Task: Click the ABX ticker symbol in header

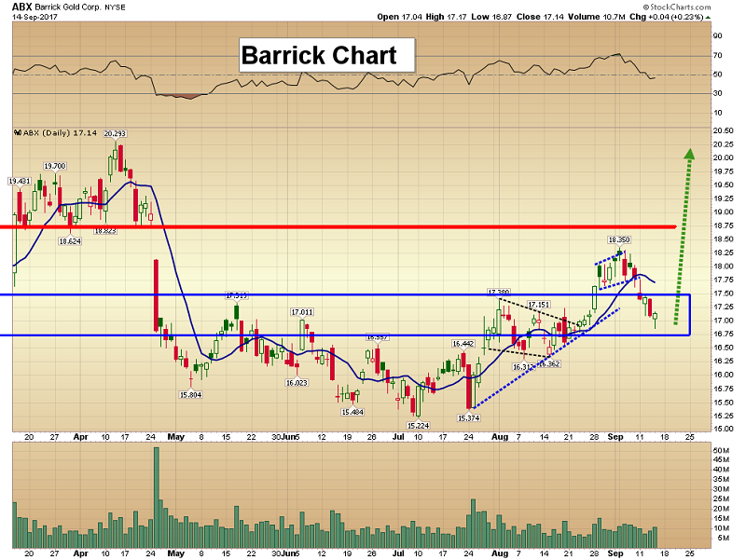Action: 21,7
